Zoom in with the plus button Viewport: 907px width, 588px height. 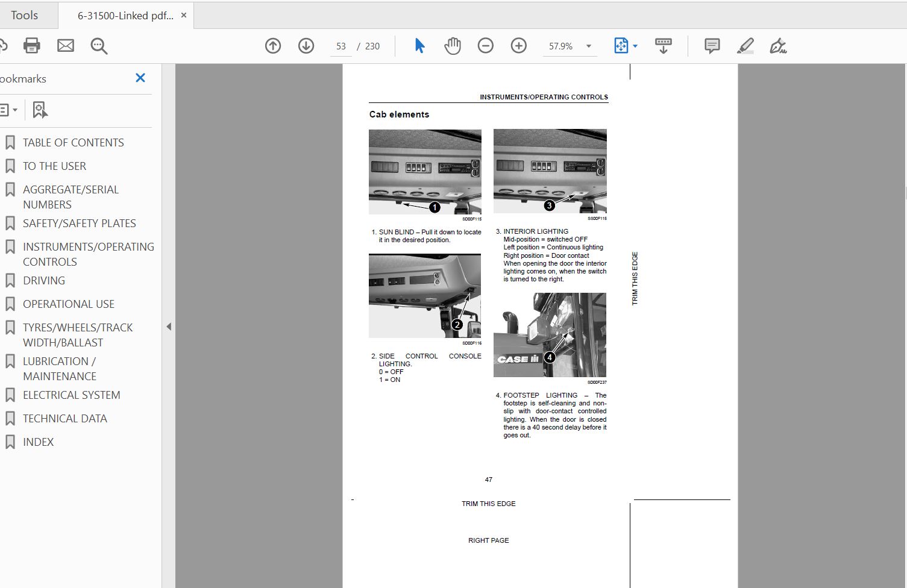pyautogui.click(x=518, y=46)
